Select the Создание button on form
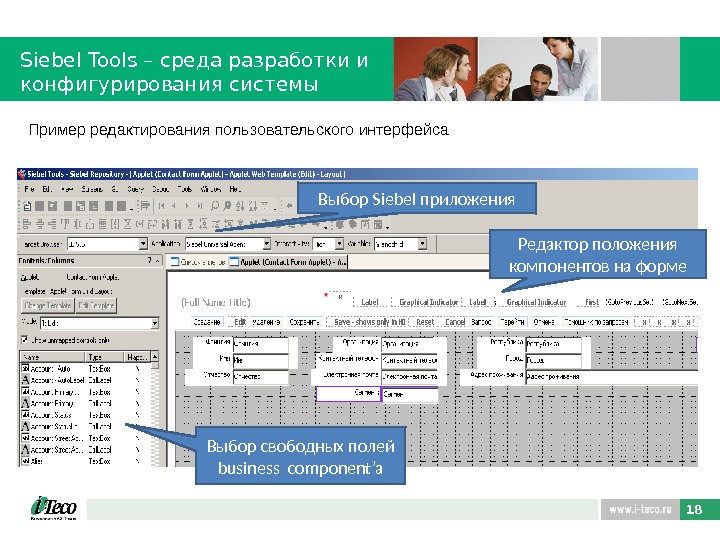Screen dimensions: 720x540 207,322
